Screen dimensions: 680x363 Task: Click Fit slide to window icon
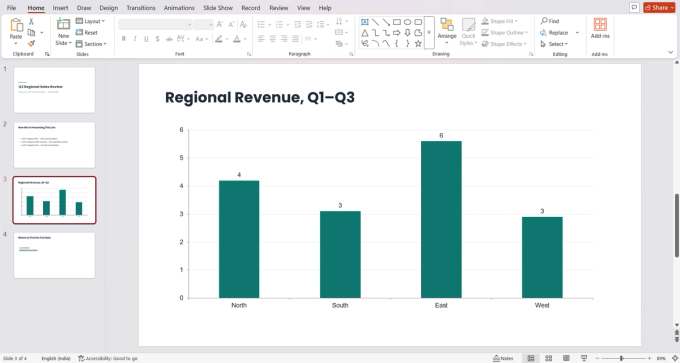coord(674,358)
